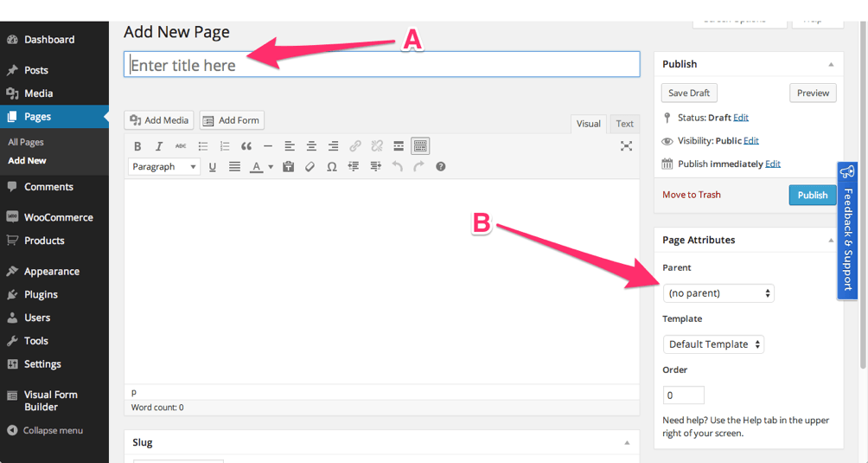Focus the Enter title here field
The width and height of the screenshot is (868, 463).
tap(382, 65)
